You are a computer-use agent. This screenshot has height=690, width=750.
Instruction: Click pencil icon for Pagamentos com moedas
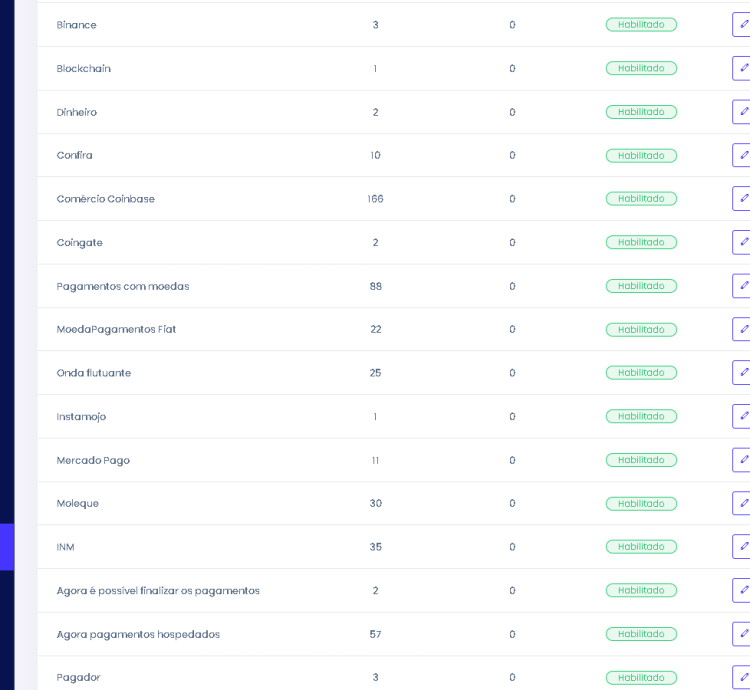pos(742,286)
